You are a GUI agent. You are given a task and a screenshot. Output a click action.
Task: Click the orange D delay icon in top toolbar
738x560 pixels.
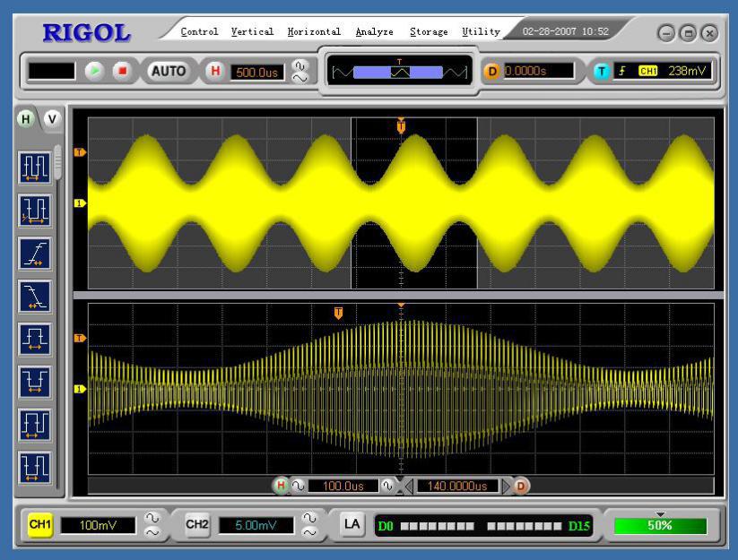coord(491,72)
